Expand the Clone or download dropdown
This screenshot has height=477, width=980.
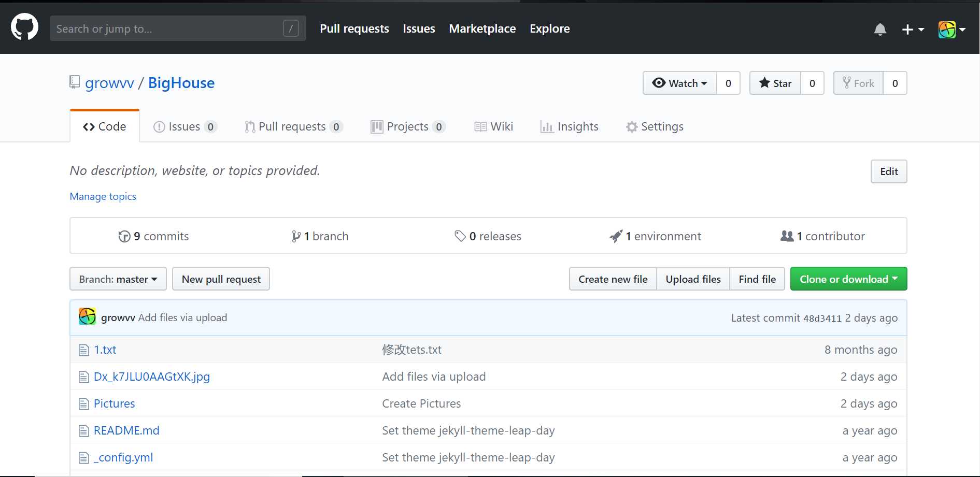click(848, 279)
